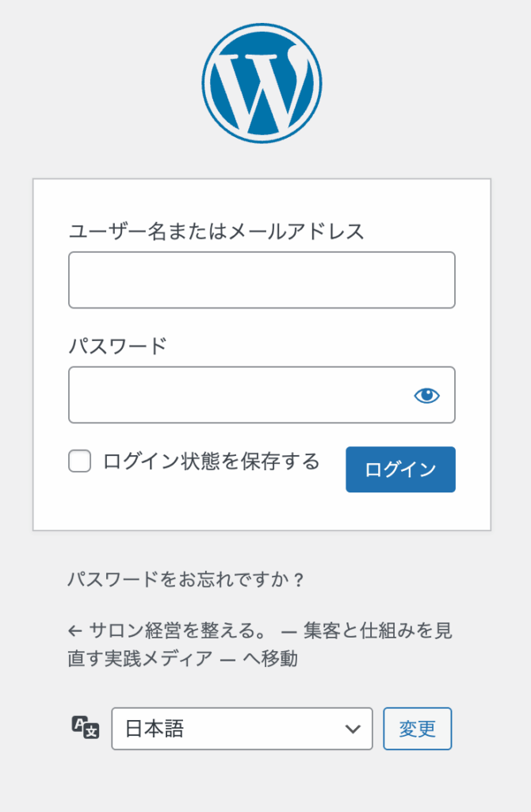The image size is (531, 812).
Task: Click the ログイン状態を保存する label text
Action: click(211, 461)
